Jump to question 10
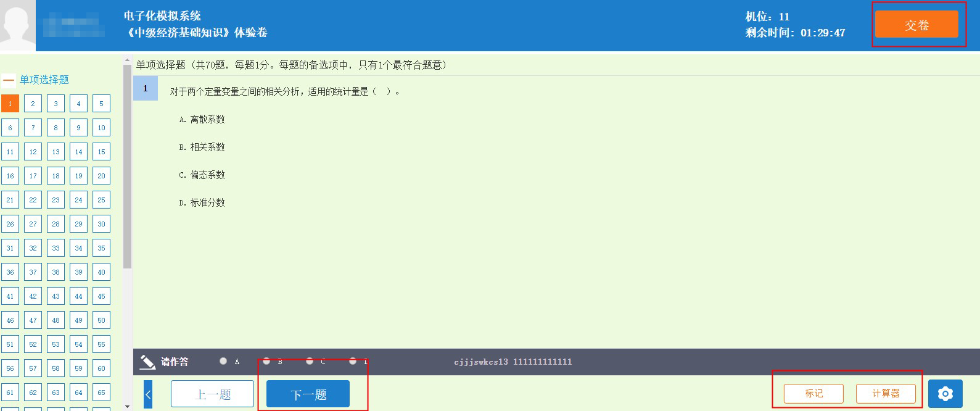 (101, 128)
